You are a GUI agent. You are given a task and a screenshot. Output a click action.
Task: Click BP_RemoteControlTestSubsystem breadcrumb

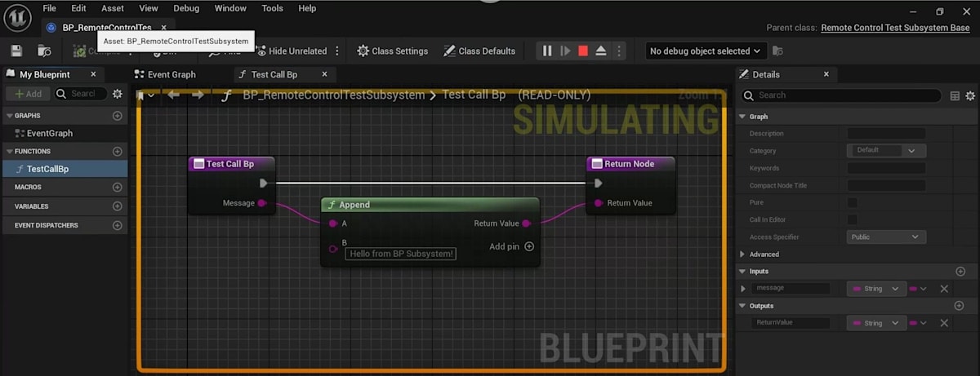(x=334, y=95)
